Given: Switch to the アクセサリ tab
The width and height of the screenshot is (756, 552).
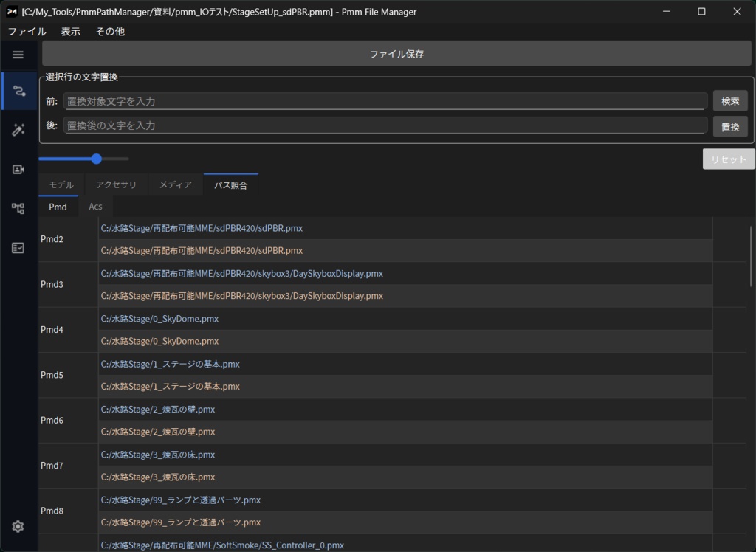Looking at the screenshot, I should pos(117,184).
